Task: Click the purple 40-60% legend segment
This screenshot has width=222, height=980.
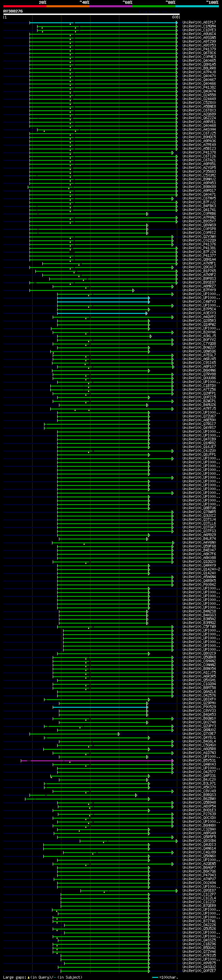Action: pyautogui.click(x=111, y=6)
